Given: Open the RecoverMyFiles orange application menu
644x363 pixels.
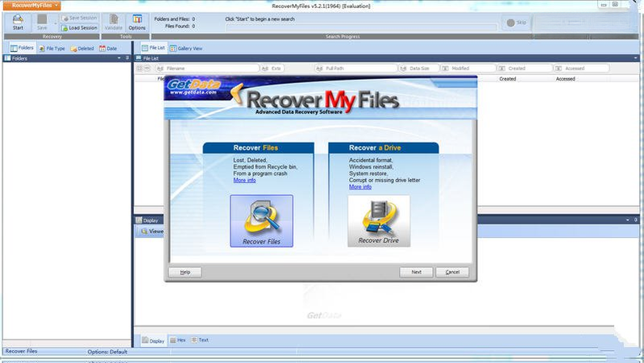Looking at the screenshot, I should (x=32, y=6).
